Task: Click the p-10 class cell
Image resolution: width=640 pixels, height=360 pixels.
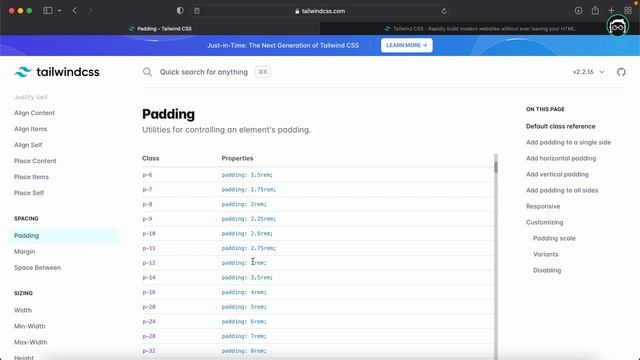Action: (x=149, y=233)
